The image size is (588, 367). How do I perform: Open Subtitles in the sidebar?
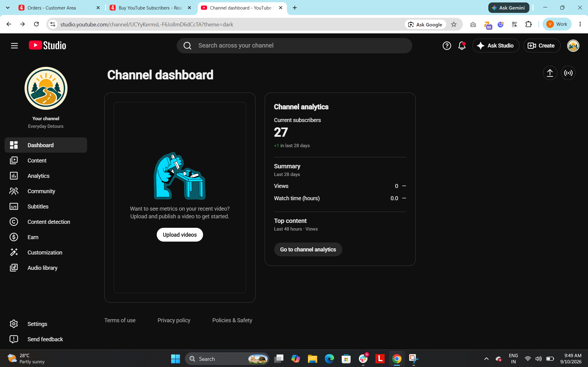coord(46,206)
